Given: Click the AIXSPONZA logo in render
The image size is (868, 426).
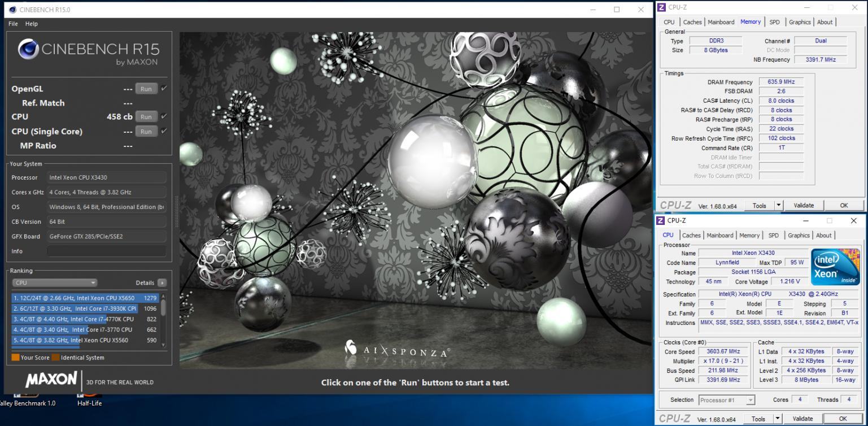Looking at the screenshot, I should (x=398, y=350).
